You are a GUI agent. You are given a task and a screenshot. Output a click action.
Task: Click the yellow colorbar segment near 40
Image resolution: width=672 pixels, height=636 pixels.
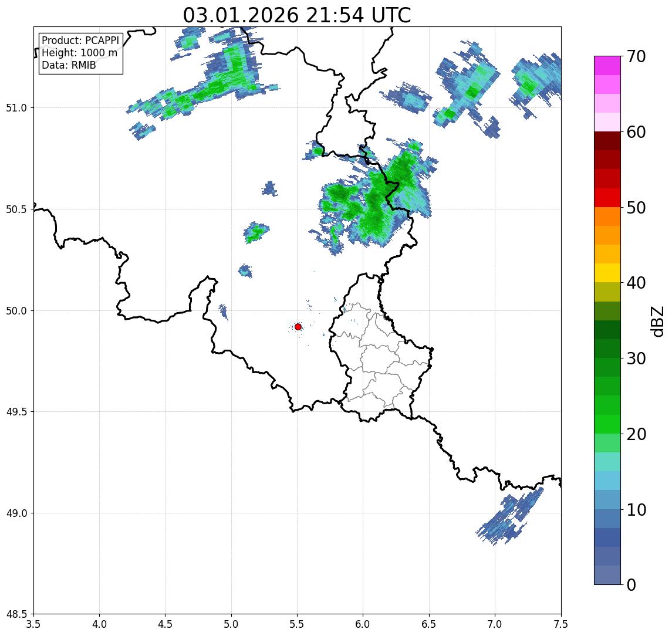click(x=607, y=273)
